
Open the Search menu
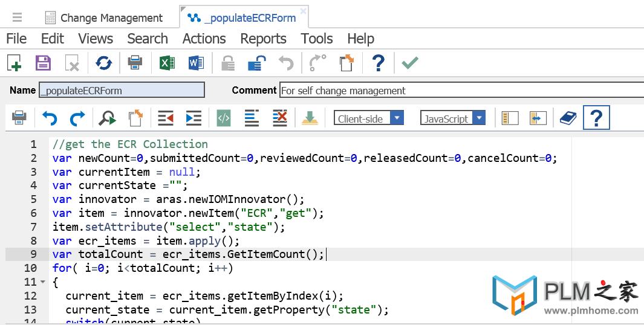click(x=148, y=39)
